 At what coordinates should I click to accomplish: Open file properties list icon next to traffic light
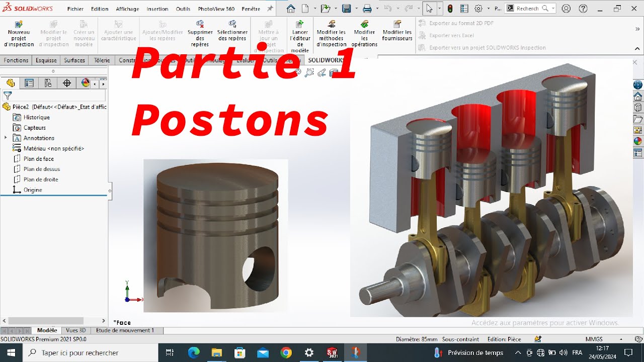(464, 9)
